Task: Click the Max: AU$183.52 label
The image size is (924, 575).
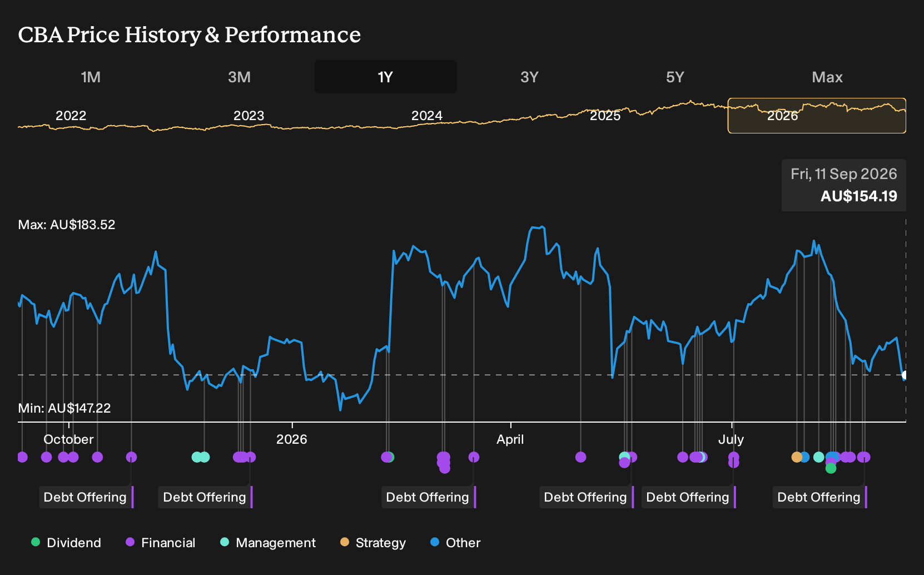Action: point(67,225)
